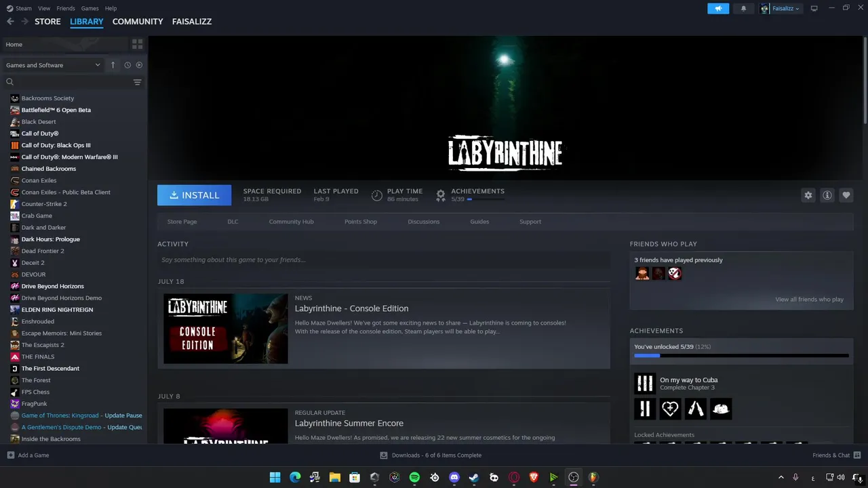Screen dimensions: 868x488
Task: Go forward with the right arrow
Action: pyautogui.click(x=24, y=22)
